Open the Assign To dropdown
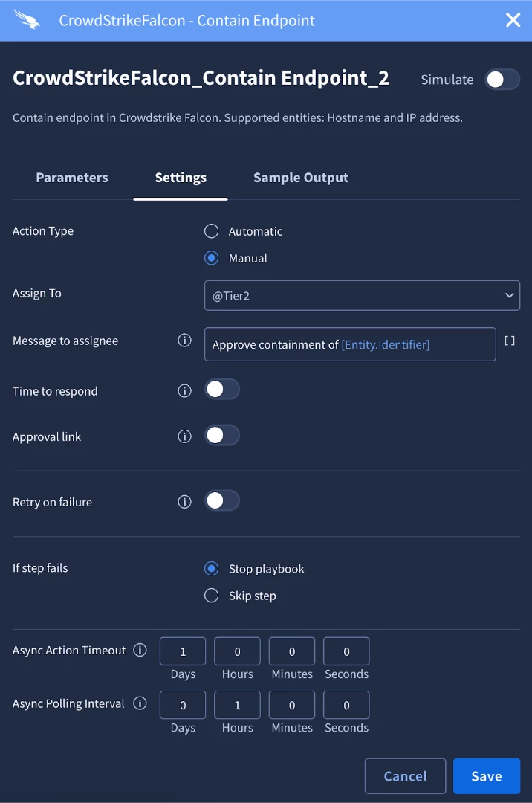Image resolution: width=532 pixels, height=803 pixels. (x=362, y=295)
